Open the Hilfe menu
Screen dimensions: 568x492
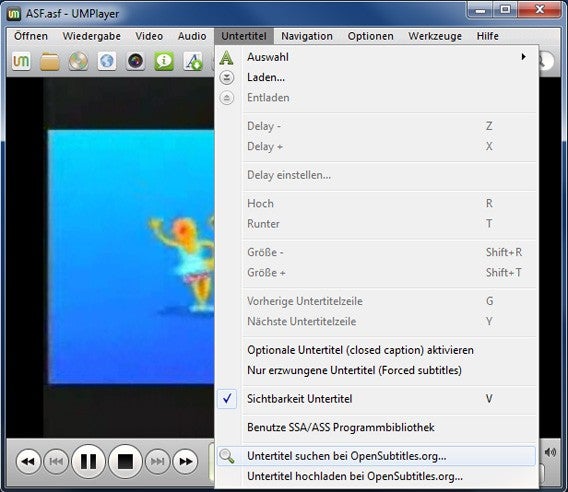(x=488, y=36)
